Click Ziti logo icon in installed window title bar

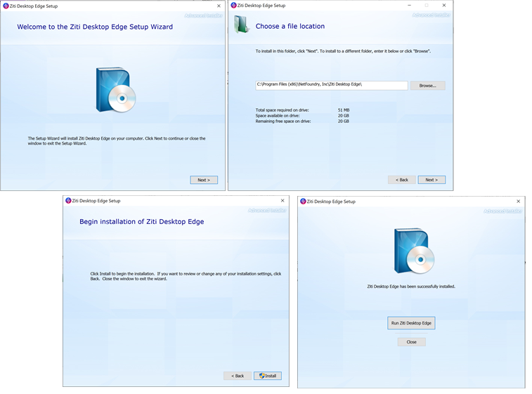coord(303,201)
